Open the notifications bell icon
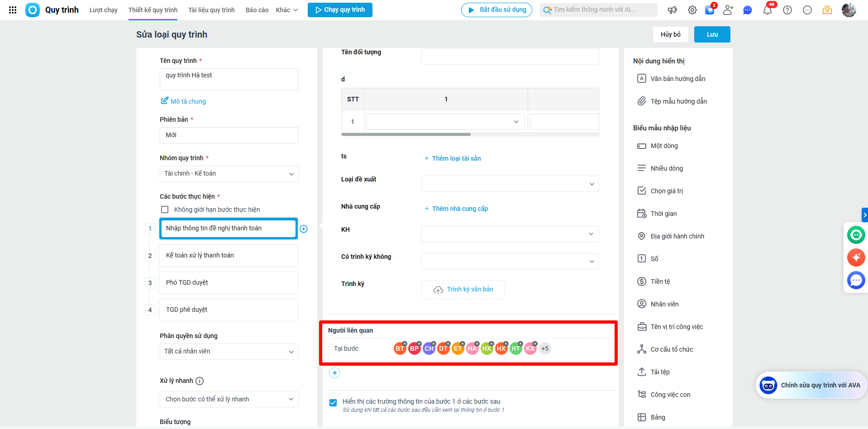868x429 pixels. [x=768, y=10]
